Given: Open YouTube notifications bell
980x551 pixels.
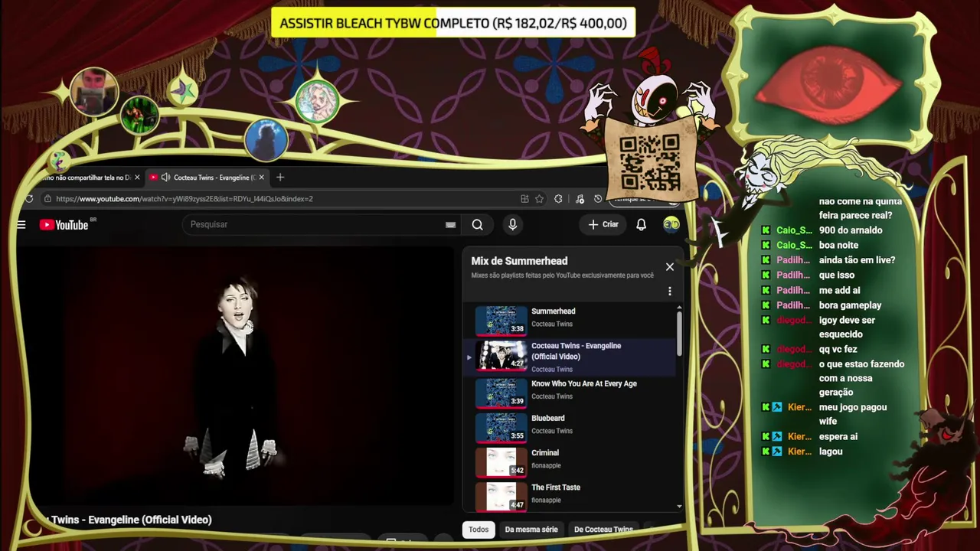Looking at the screenshot, I should (x=641, y=224).
